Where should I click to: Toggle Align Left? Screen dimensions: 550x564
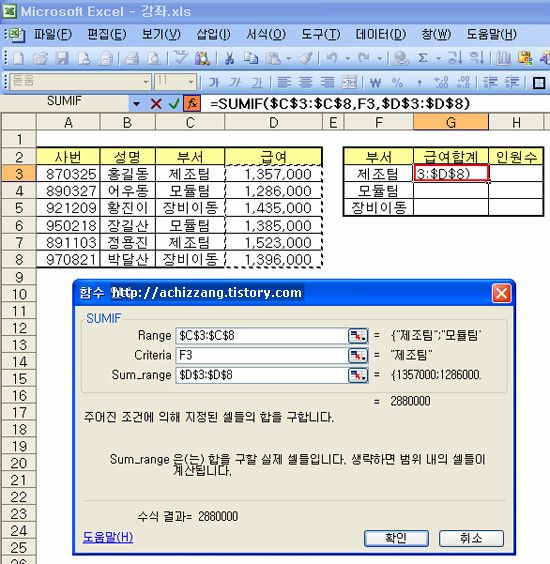click(284, 83)
